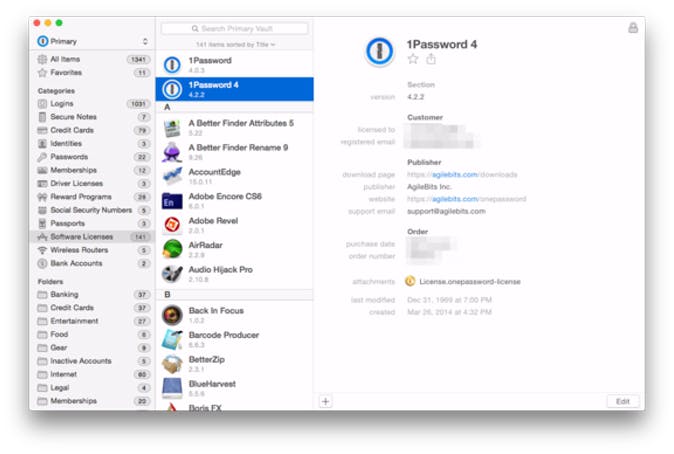Click the plus button to add item
Image resolution: width=674 pixels, height=454 pixels.
[x=325, y=401]
